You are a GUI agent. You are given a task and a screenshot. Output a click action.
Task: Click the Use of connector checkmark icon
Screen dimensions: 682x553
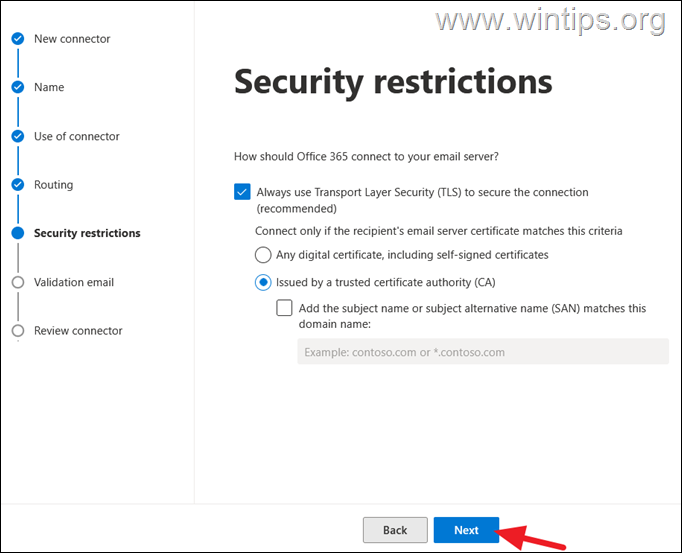point(17,136)
